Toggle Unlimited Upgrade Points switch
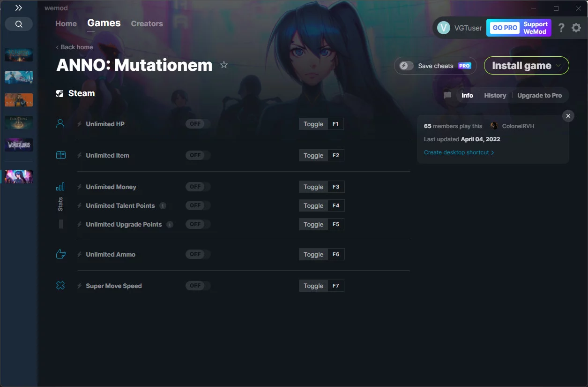Screen dimensions: 588x387 [x=198, y=224]
